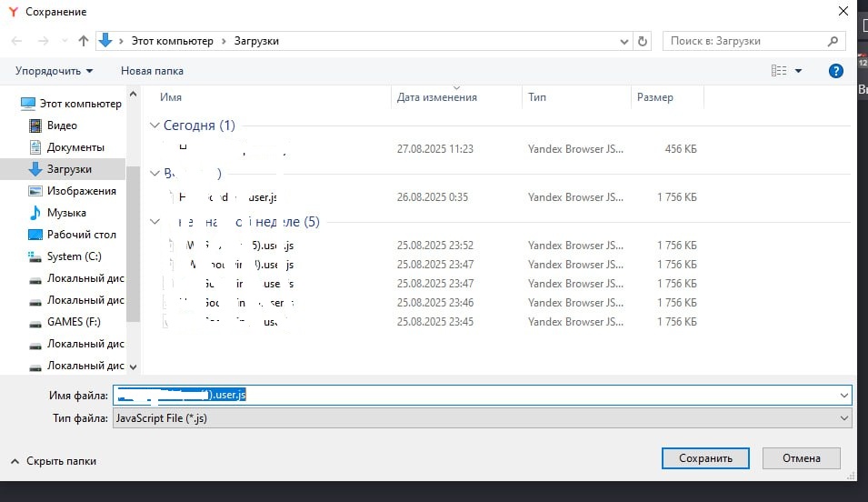868x502 pixels.
Task: Collapse the yesterday group below Сегодня
Action: pyautogui.click(x=155, y=174)
